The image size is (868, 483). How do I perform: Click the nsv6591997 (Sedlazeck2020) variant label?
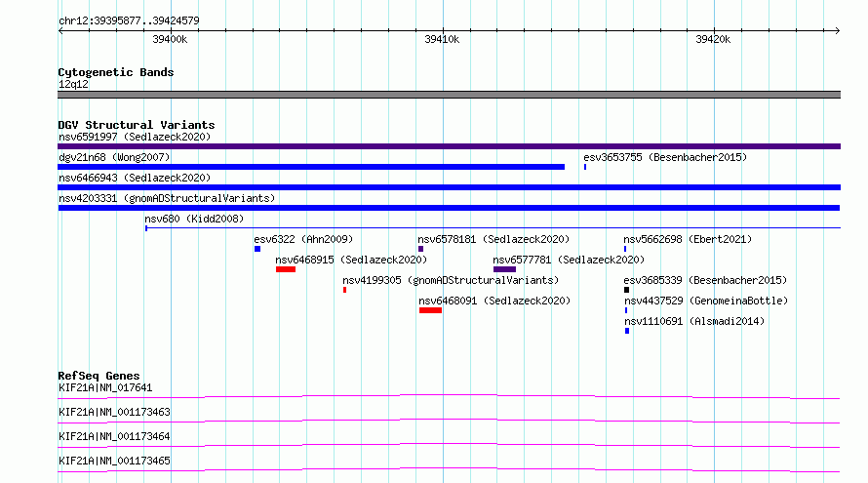pos(135,137)
